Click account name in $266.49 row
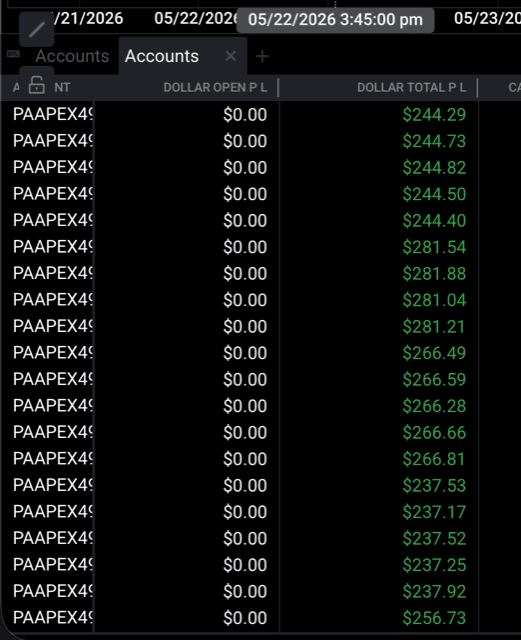The height and width of the screenshot is (640, 521). click(53, 353)
